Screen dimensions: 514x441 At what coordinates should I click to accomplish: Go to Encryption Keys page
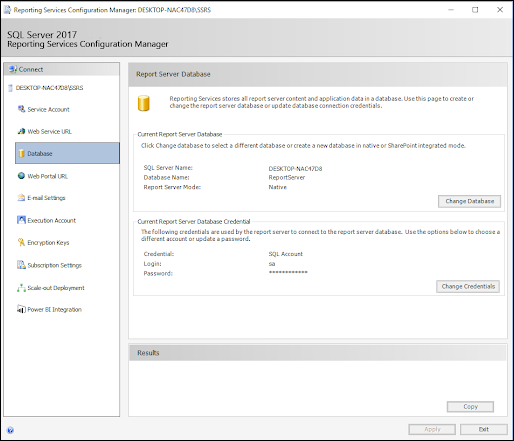coord(48,243)
